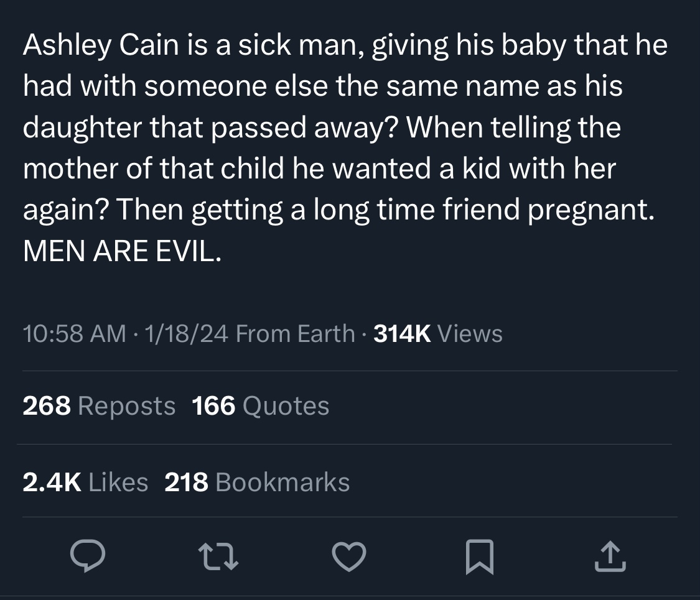700x600 pixels.
Task: Toggle the bookmark ribbon icon
Action: point(480,556)
